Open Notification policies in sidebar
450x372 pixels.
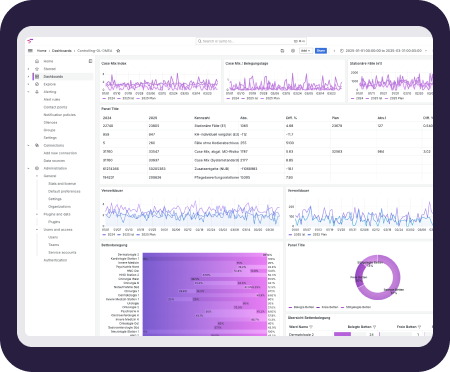pyautogui.click(x=60, y=115)
